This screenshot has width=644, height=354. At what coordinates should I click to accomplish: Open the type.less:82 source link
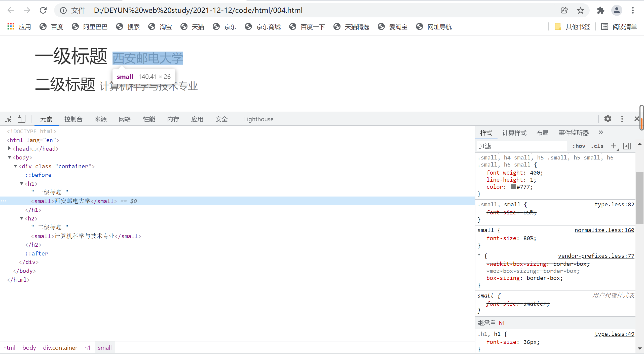pos(614,204)
